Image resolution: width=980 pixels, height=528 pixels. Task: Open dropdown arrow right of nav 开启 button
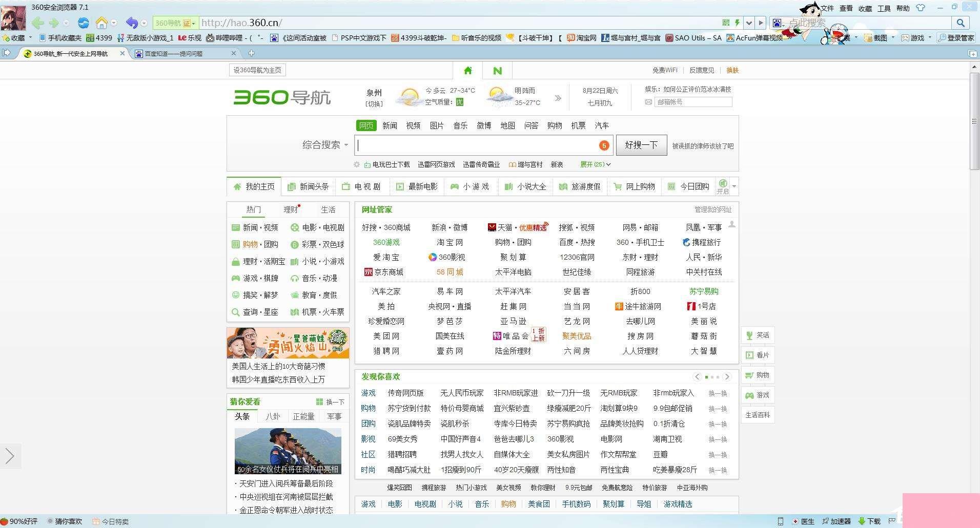(734, 186)
